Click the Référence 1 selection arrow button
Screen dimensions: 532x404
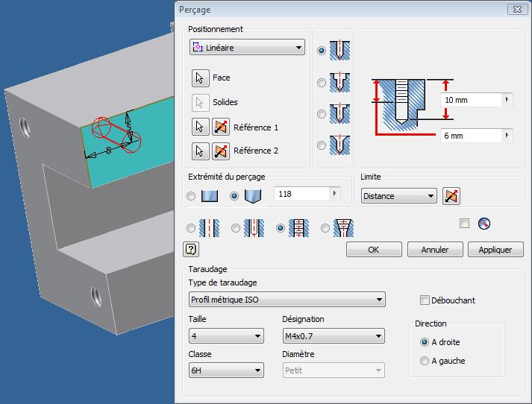199,127
